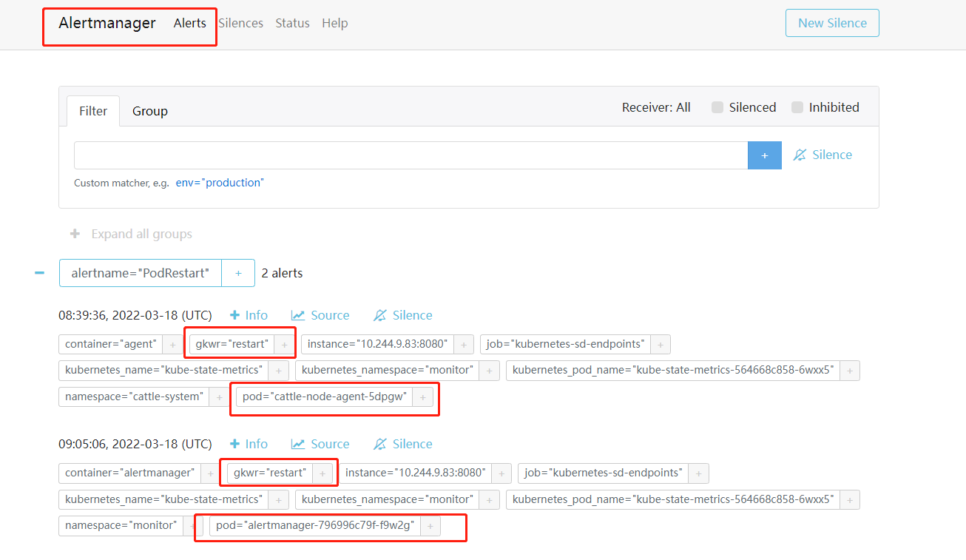966x560 pixels.
Task: Click plus beside alertname="PodRestart" group label
Action: click(238, 273)
